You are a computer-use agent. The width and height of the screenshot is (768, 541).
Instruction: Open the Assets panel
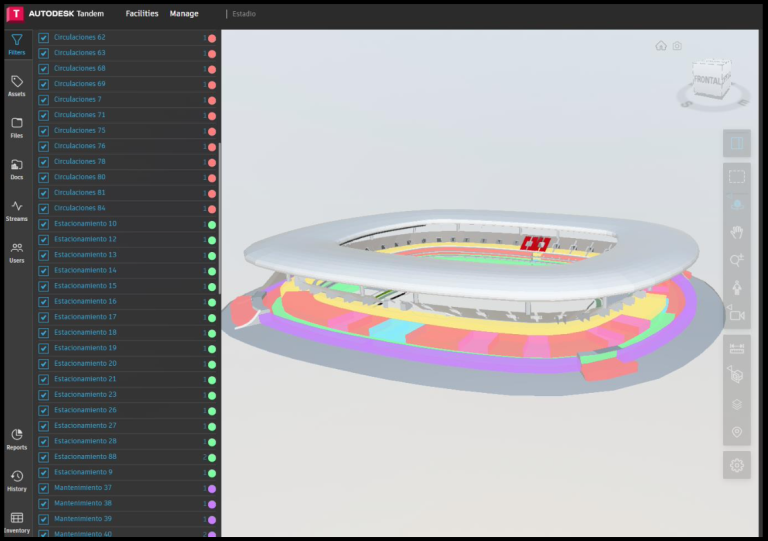[x=17, y=86]
